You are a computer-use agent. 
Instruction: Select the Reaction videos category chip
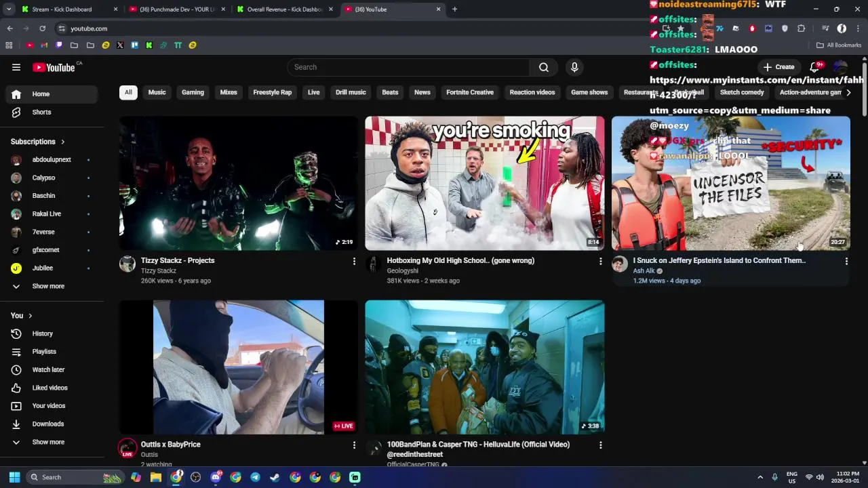coord(532,92)
